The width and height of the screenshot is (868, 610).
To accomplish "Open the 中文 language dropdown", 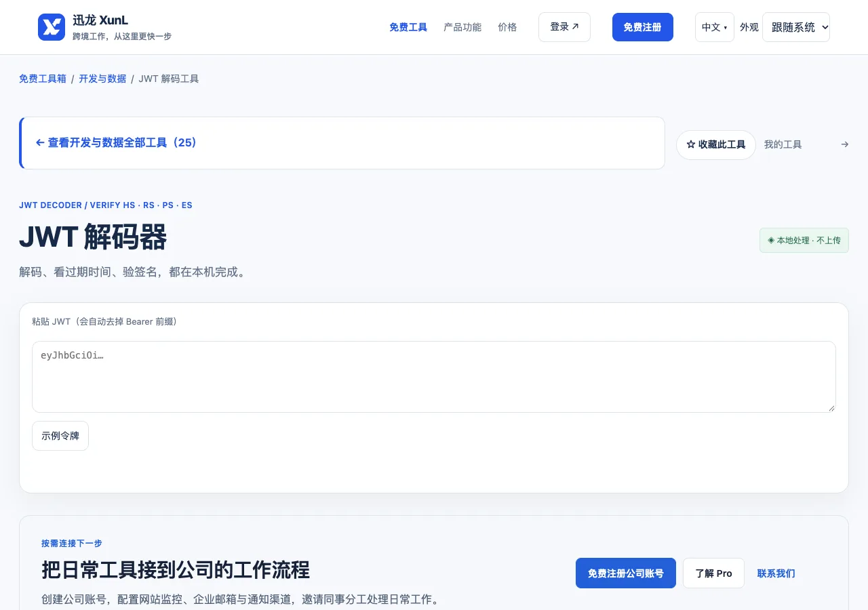I will 714,27.
